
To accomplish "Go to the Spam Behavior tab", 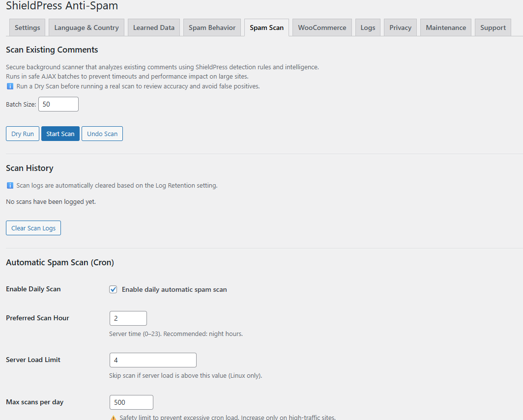I will (212, 28).
